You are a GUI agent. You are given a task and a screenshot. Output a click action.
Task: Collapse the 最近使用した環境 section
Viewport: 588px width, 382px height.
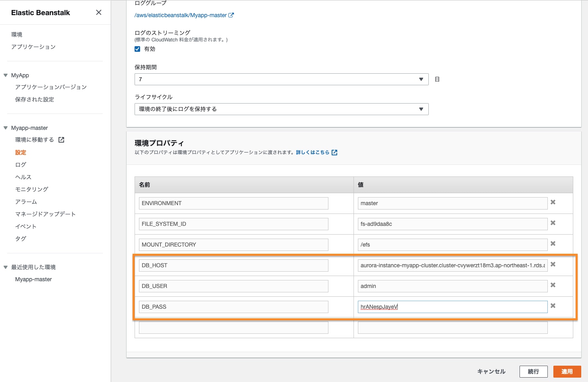6,267
